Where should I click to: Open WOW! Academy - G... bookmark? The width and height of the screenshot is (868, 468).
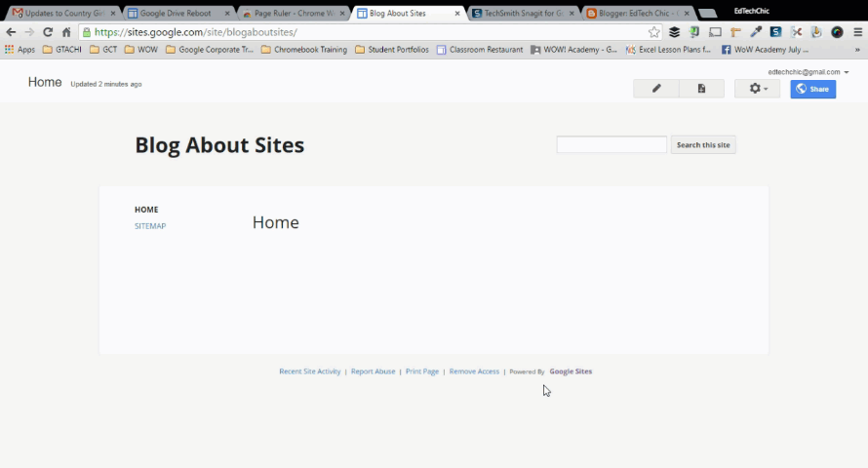tap(574, 49)
